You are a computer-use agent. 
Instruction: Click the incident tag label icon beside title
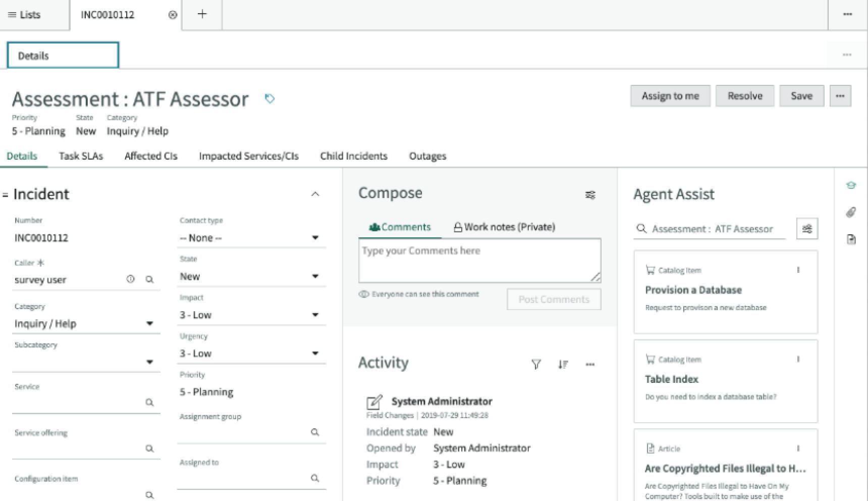[269, 99]
